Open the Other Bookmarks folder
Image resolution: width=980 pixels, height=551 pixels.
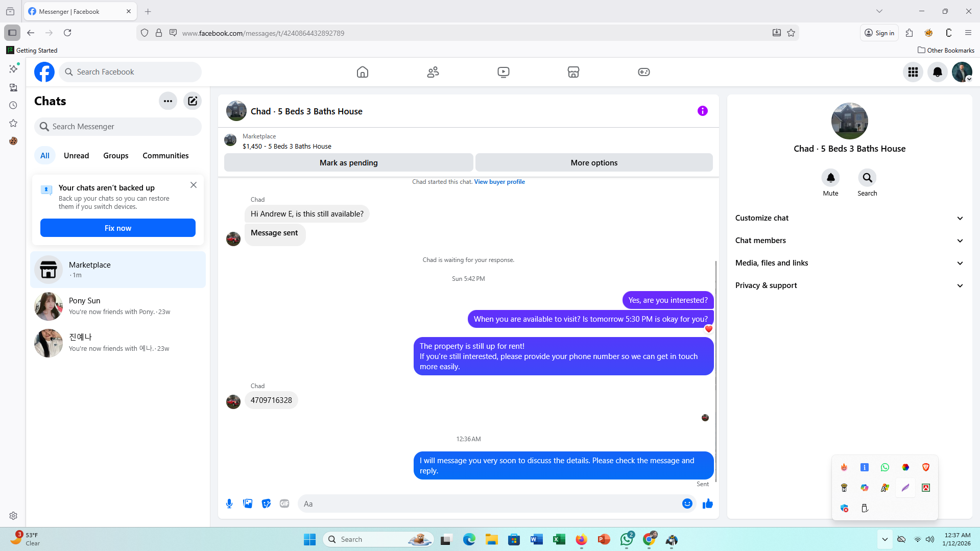(x=946, y=50)
